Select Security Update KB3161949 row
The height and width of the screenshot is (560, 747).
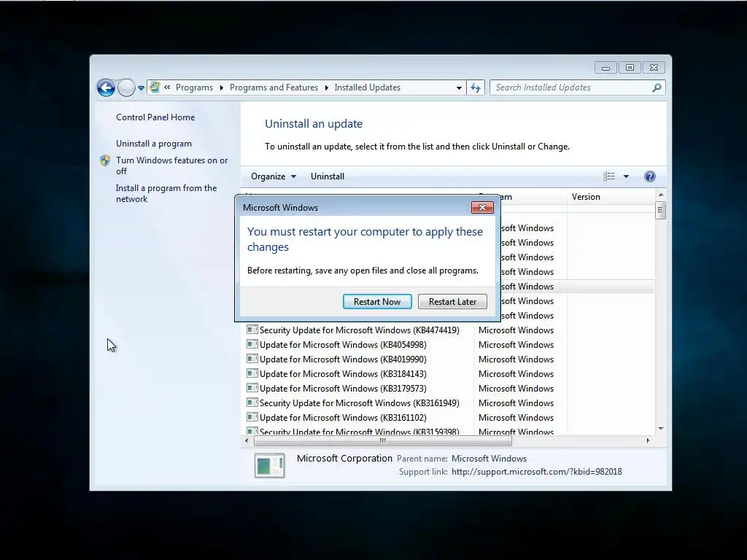[x=449, y=402]
